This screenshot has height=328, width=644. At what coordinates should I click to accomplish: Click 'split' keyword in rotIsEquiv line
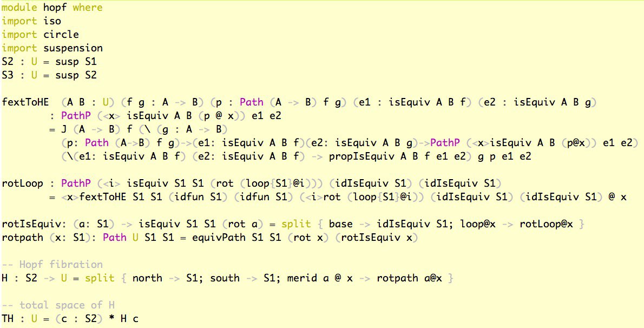tap(296, 224)
